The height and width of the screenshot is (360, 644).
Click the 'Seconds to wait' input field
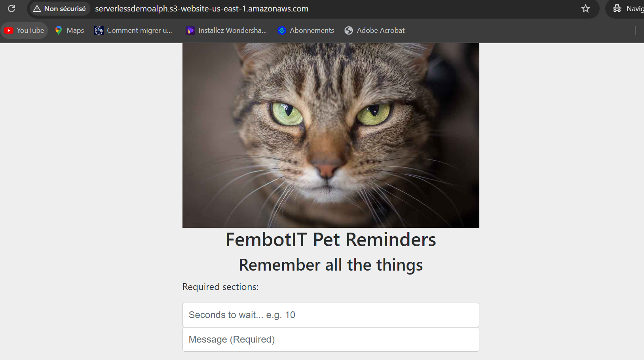click(331, 315)
